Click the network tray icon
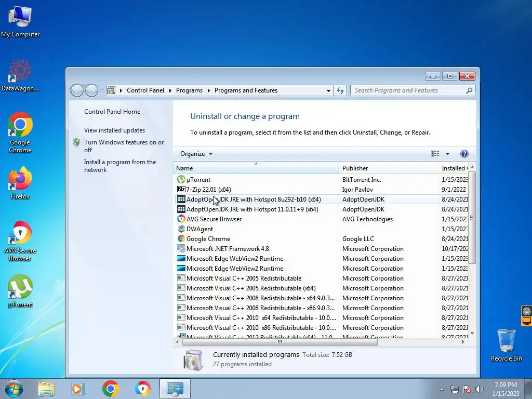Viewport: 532px width, 399px height. click(x=454, y=389)
